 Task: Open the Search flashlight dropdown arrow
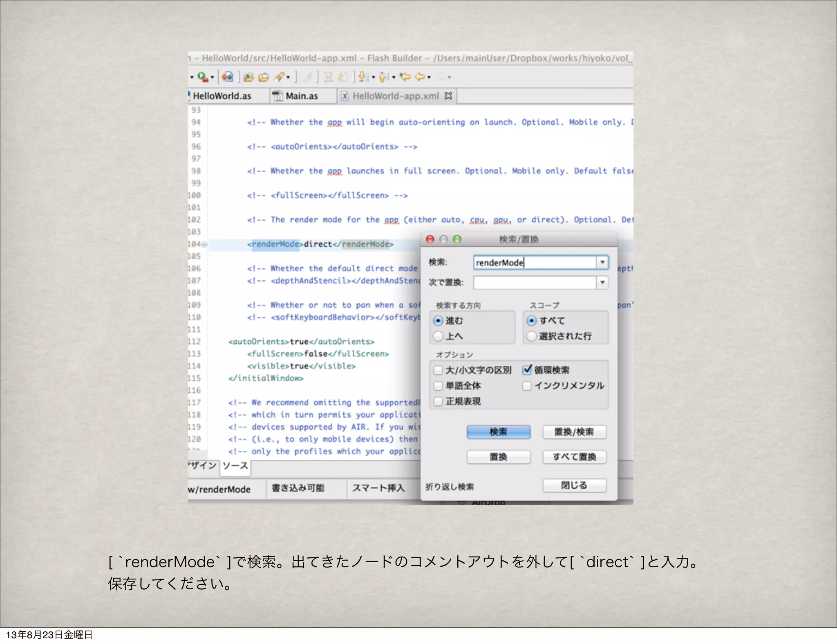pos(288,77)
